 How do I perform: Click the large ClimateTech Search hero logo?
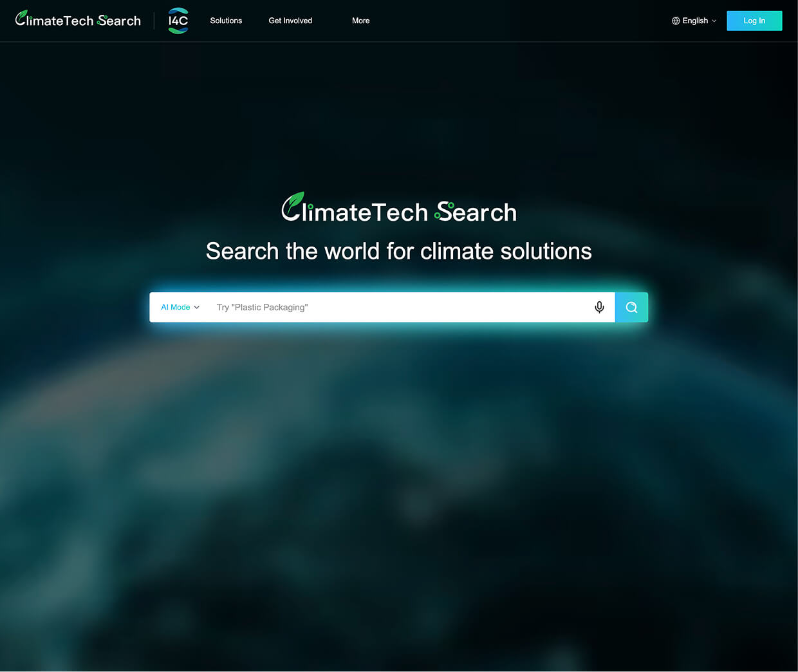pyautogui.click(x=399, y=208)
